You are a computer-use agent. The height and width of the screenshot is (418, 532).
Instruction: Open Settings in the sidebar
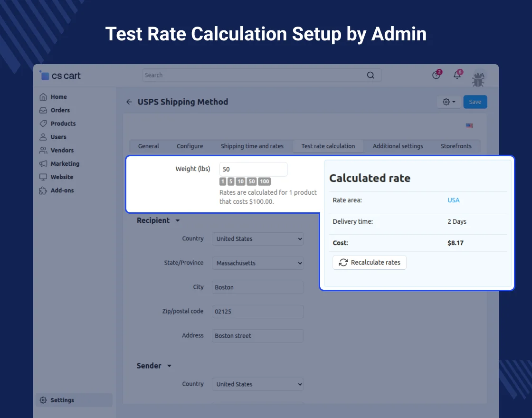click(x=62, y=400)
